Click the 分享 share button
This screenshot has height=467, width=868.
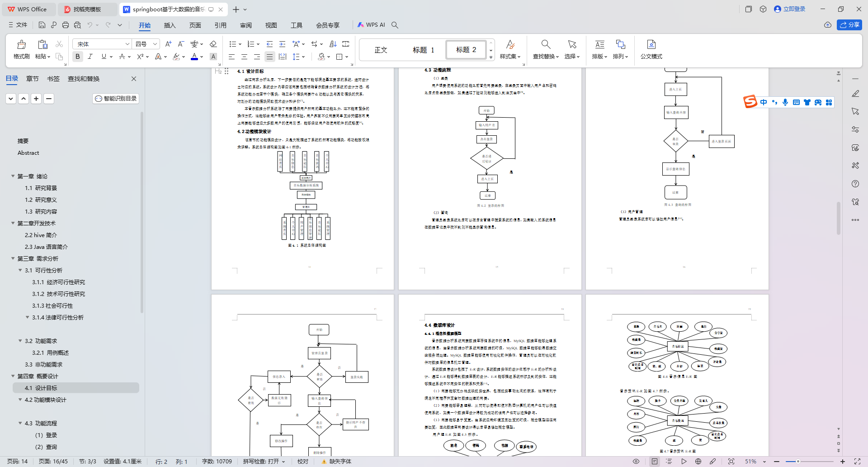[x=849, y=25]
